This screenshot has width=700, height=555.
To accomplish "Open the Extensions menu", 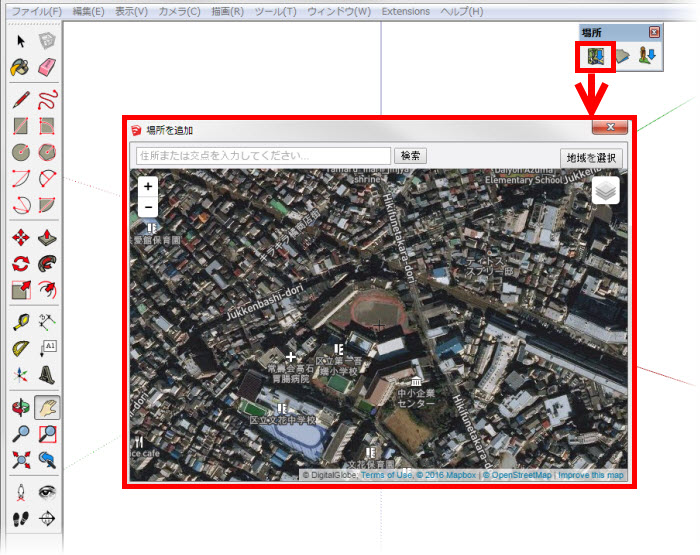I will point(405,11).
